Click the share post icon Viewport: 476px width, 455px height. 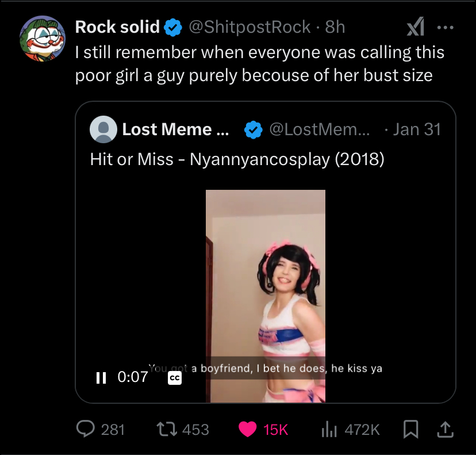point(445,429)
